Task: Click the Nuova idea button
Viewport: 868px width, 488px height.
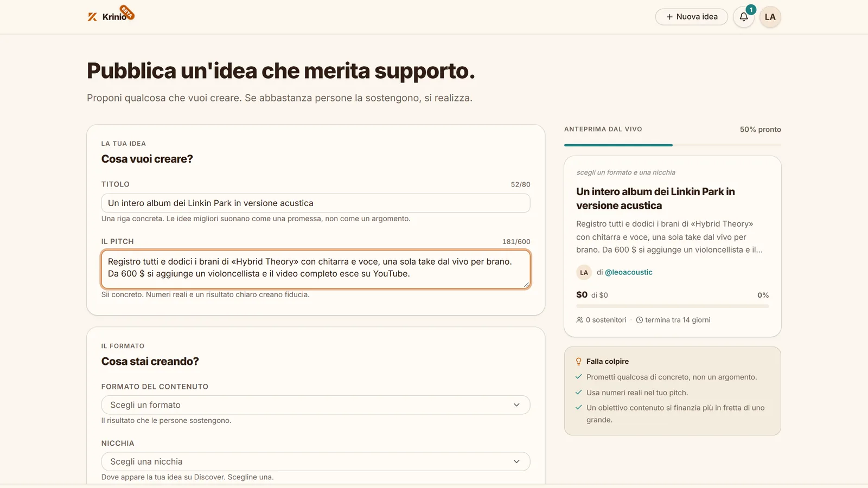Action: point(692,17)
